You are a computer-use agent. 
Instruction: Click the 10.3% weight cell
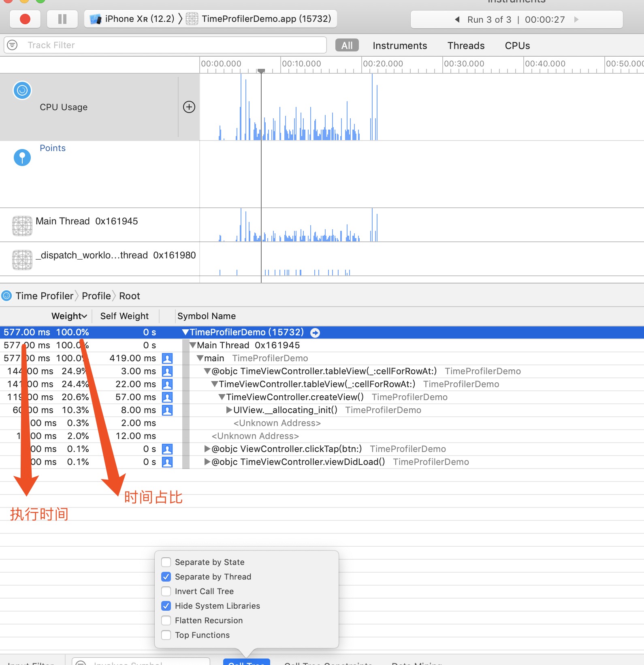tap(75, 410)
